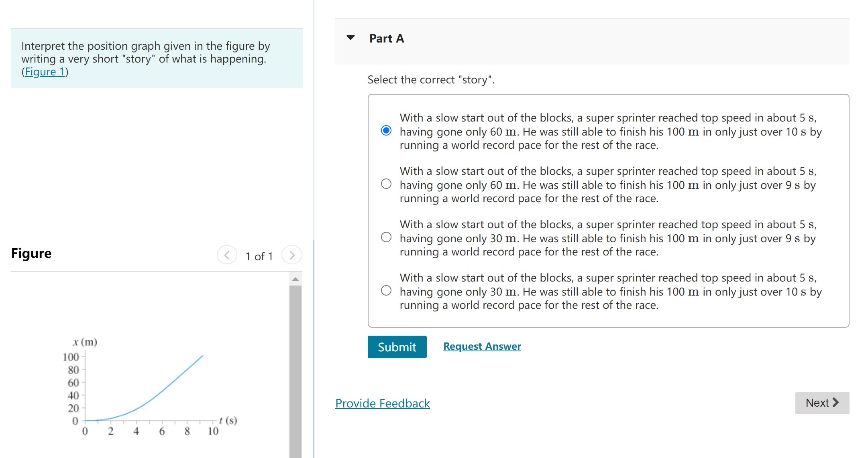Open Provide Feedback
Image resolution: width=868 pixels, height=458 pixels.
click(382, 403)
